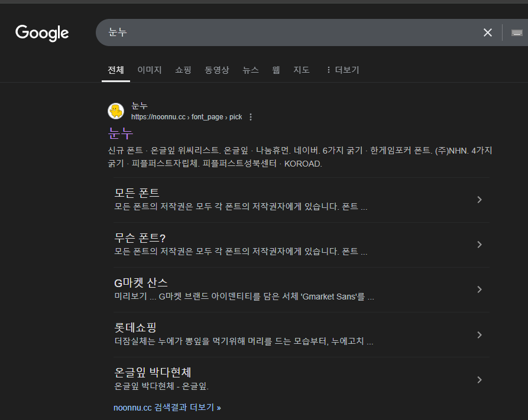528x420 pixels.
Task: Click the 눈누 site name above the URL
Action: tap(140, 106)
